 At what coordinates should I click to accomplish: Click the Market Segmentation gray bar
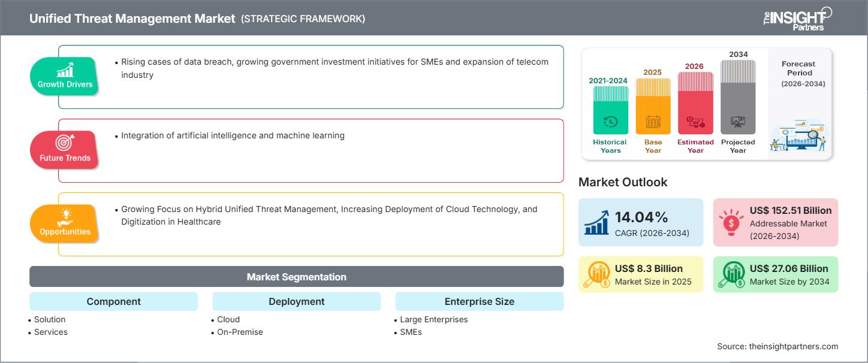(296, 277)
